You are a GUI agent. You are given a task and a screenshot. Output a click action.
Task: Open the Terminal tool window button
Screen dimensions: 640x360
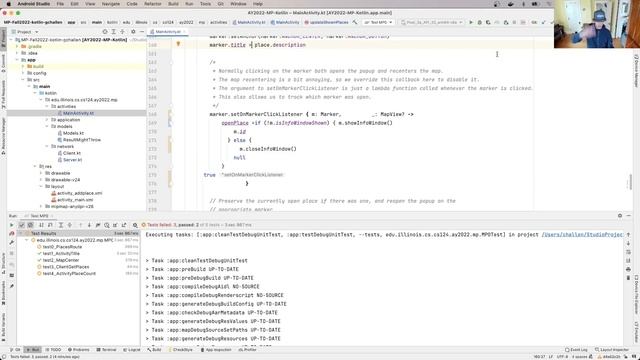click(107, 350)
